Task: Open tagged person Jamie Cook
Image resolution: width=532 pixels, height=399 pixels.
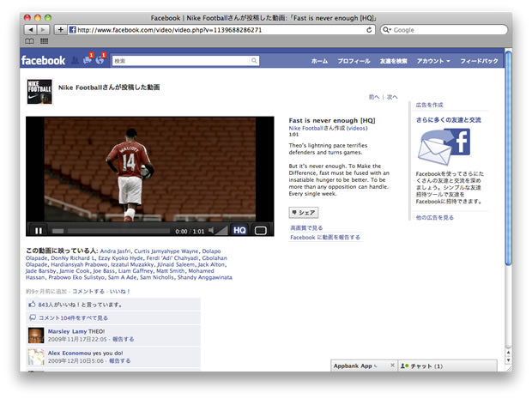Action: pyautogui.click(x=75, y=271)
